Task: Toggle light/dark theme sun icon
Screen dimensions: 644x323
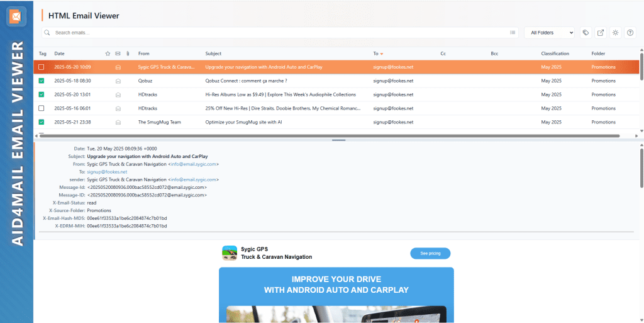Action: (615, 33)
